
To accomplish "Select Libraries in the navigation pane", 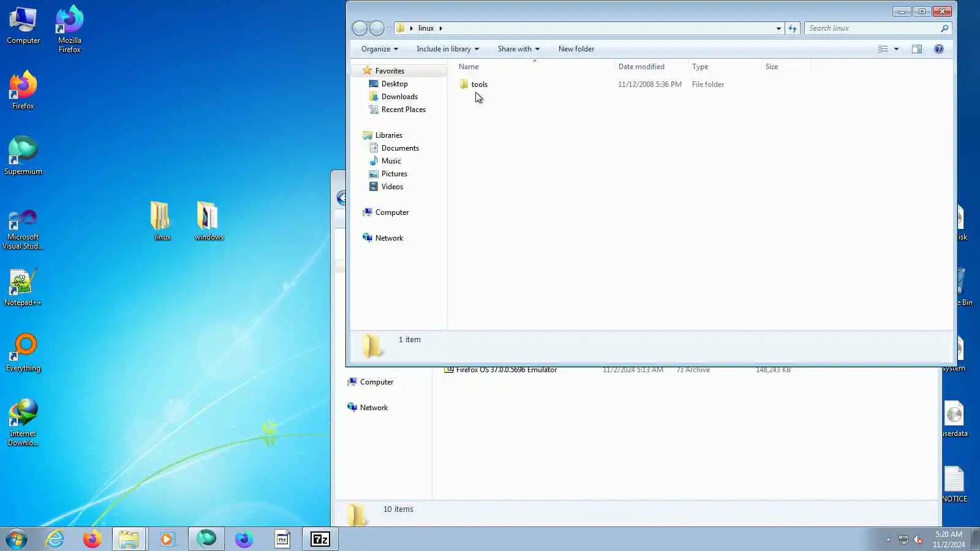I will tap(388, 135).
